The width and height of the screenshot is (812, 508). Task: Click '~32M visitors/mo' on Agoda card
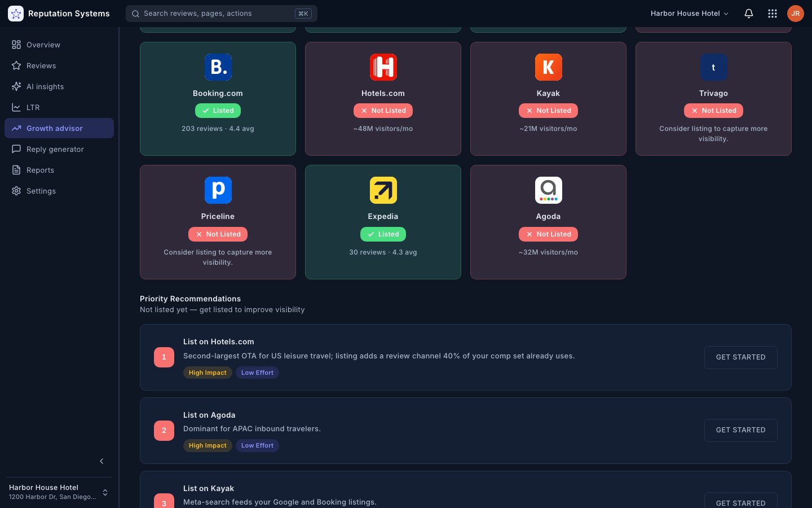pyautogui.click(x=549, y=252)
